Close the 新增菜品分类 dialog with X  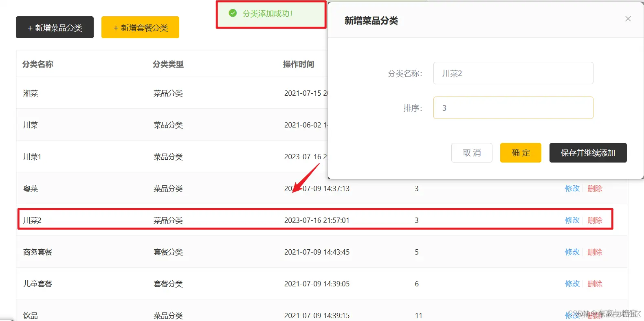628,19
